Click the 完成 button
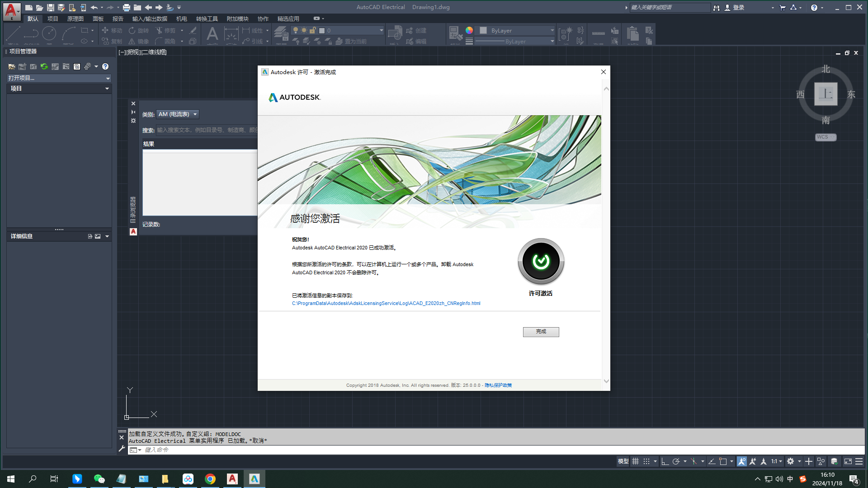This screenshot has width=868, height=488. pos(541,332)
